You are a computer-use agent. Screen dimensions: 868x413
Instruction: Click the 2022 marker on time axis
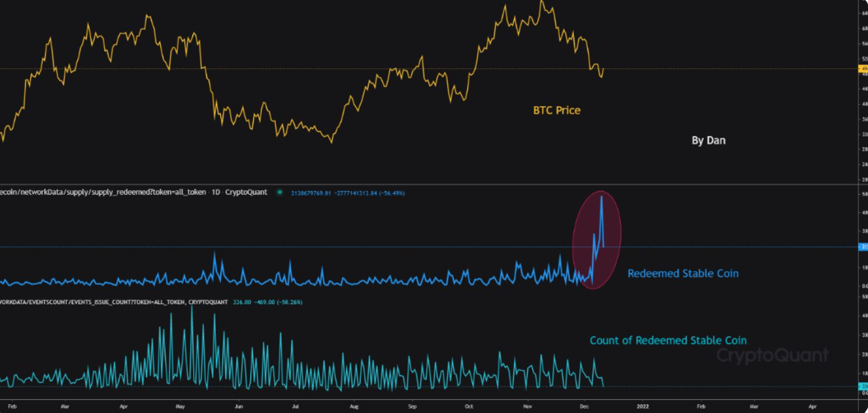click(643, 407)
